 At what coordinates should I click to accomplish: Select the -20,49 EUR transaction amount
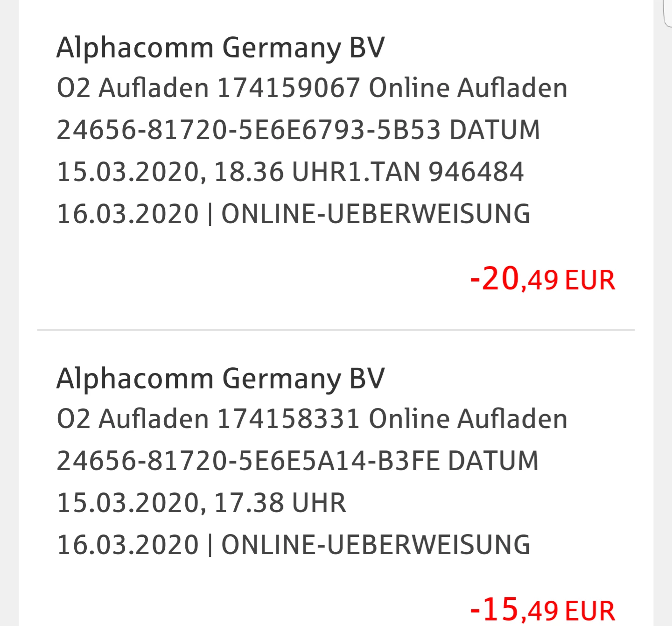pos(543,279)
